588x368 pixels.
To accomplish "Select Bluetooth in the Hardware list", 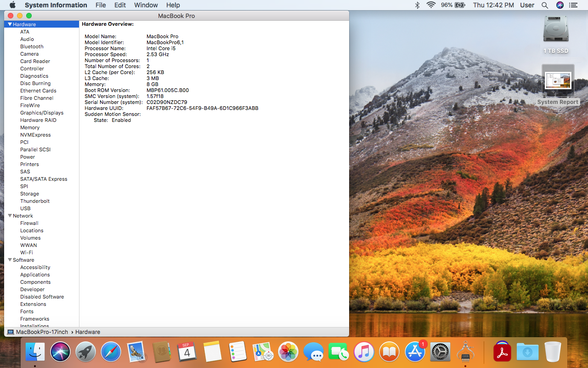I will tap(32, 46).
